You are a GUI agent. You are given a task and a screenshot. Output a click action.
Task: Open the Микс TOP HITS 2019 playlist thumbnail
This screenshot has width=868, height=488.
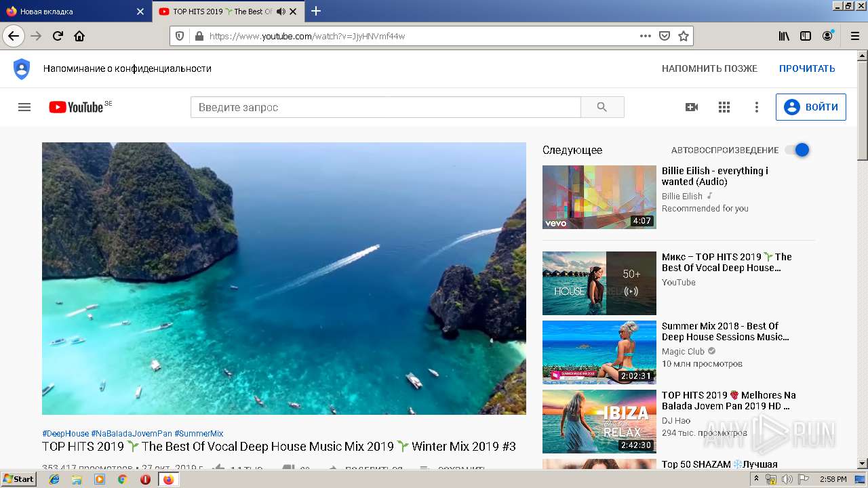click(599, 283)
